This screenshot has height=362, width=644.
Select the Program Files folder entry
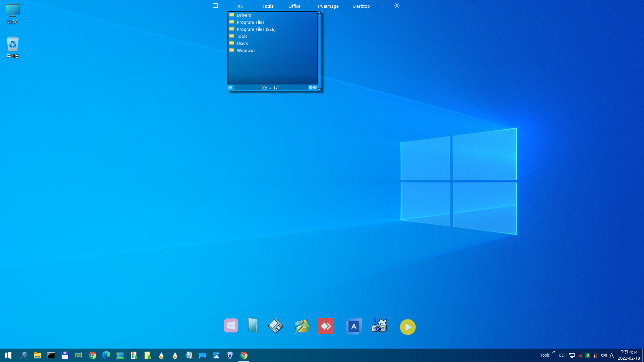pos(273,22)
